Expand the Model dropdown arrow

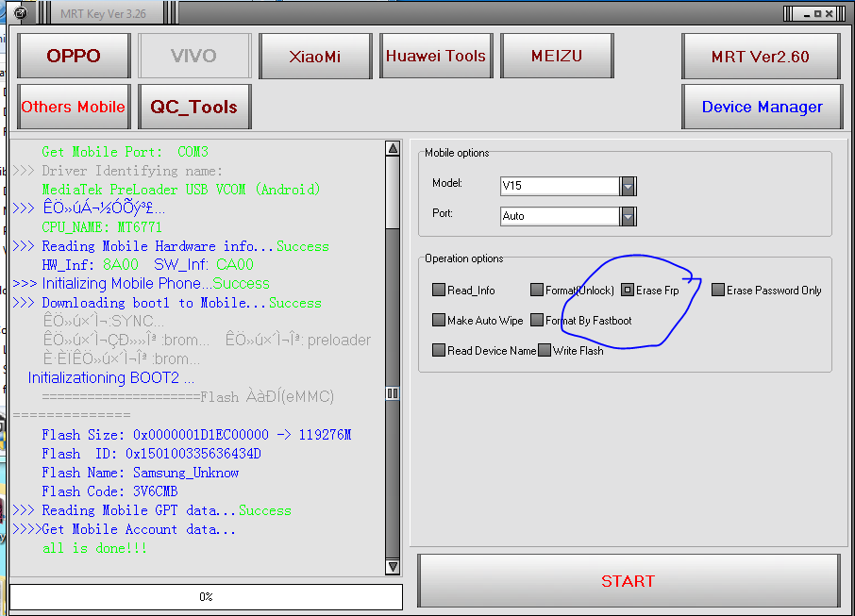[628, 187]
